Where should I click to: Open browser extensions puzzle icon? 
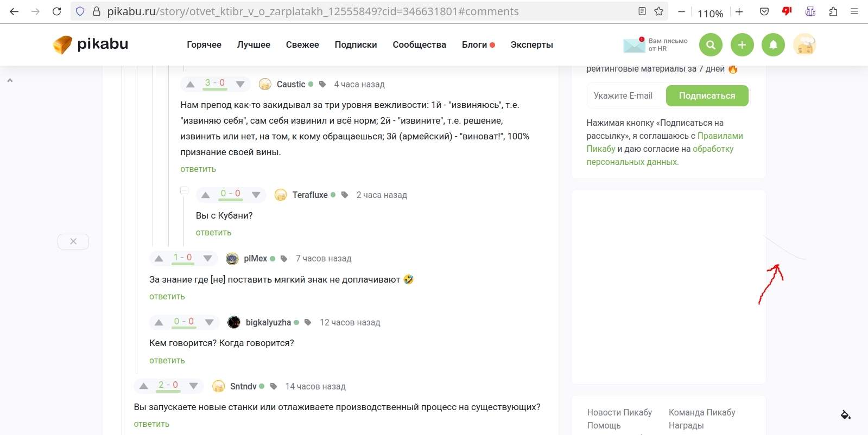coord(833,11)
